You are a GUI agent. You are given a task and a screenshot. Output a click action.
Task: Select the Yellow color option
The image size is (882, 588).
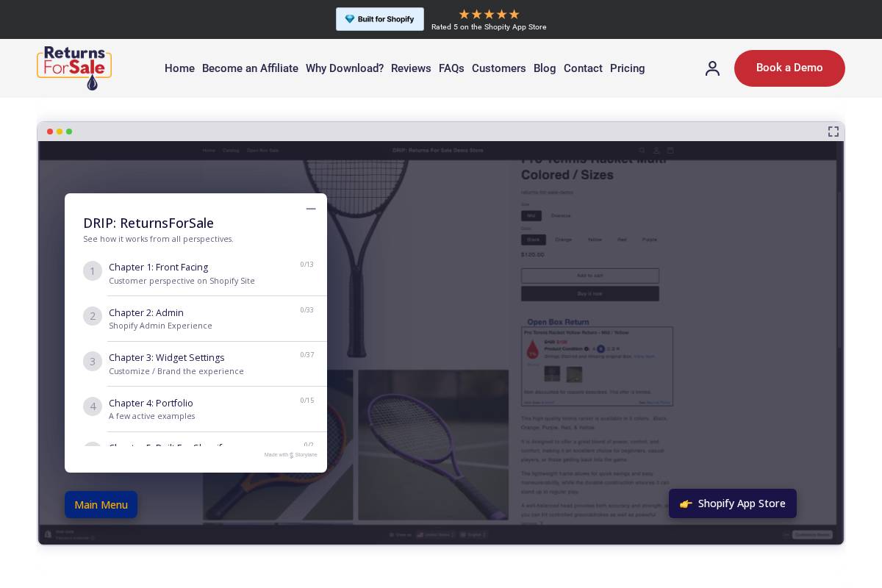click(595, 240)
